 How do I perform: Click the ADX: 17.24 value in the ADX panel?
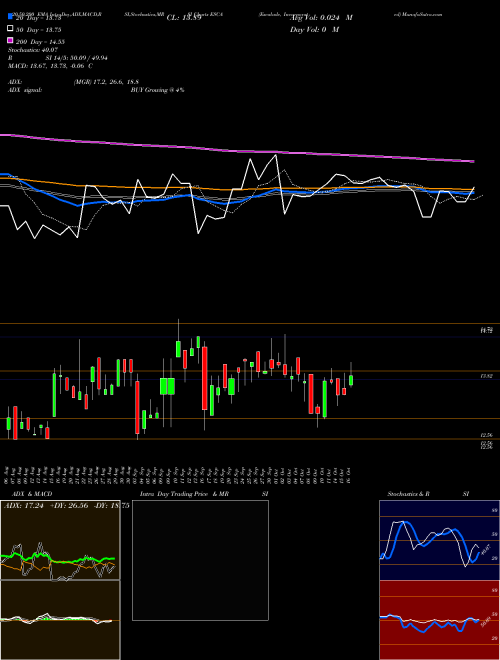[x=24, y=506]
